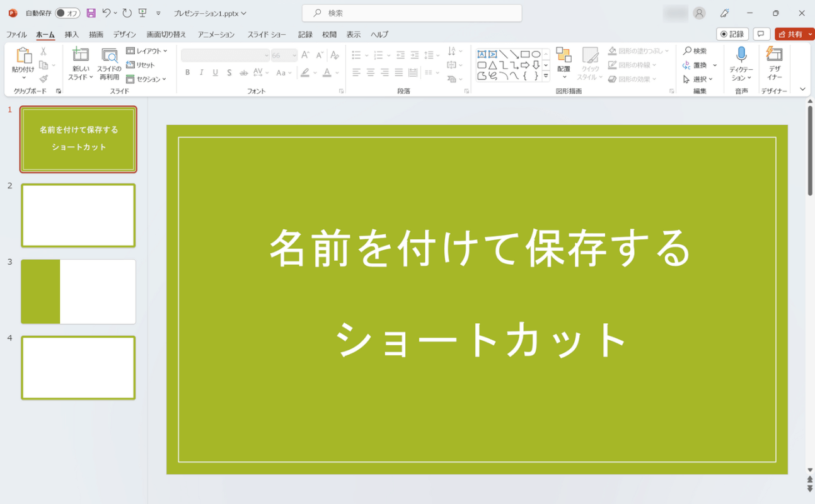This screenshot has width=815, height=504.
Task: Toggle the AutoSave (自動保存) switch
Action: pyautogui.click(x=67, y=13)
